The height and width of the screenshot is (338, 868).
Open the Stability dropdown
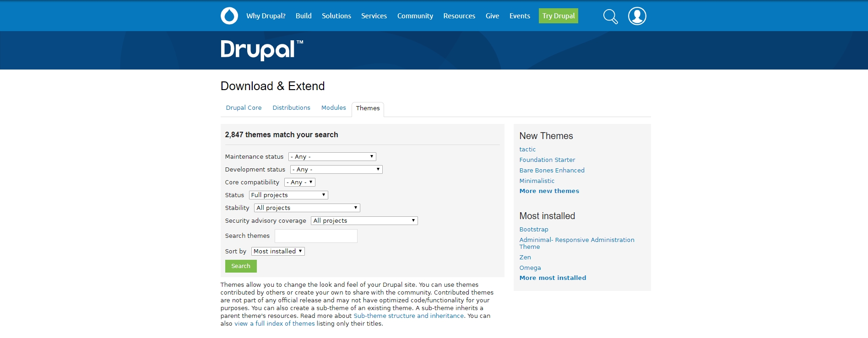(307, 208)
